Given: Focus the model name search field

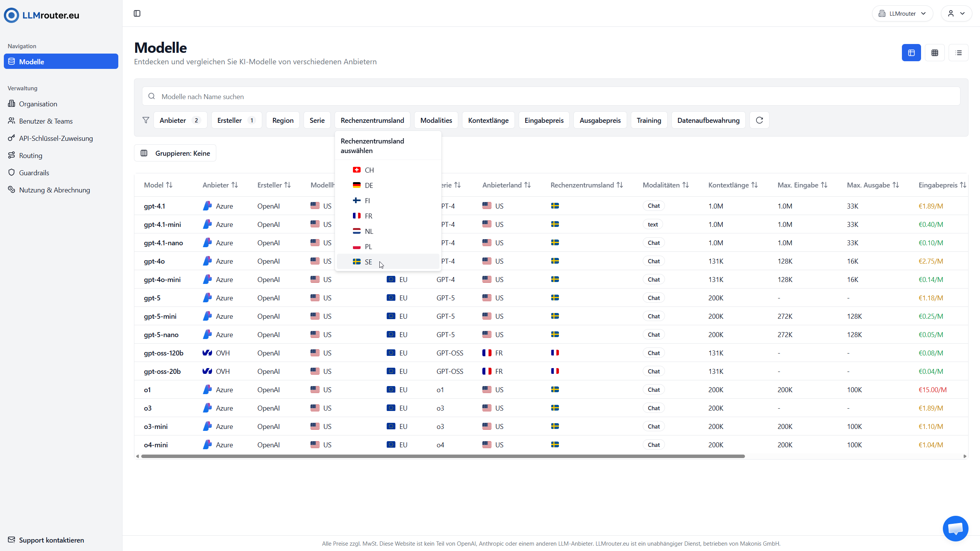Looking at the screenshot, I should coord(550,96).
